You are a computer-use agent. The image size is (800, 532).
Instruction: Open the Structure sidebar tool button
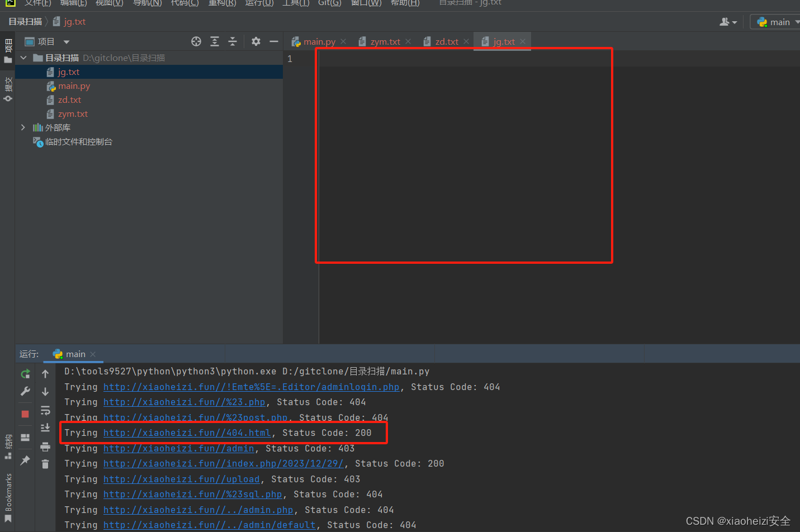tap(8, 446)
